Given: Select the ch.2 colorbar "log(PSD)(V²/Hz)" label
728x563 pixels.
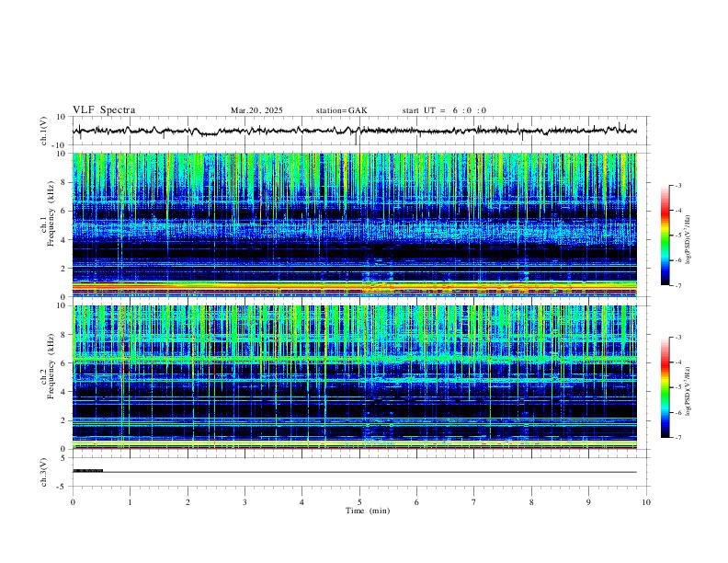Looking at the screenshot, I should point(688,391).
